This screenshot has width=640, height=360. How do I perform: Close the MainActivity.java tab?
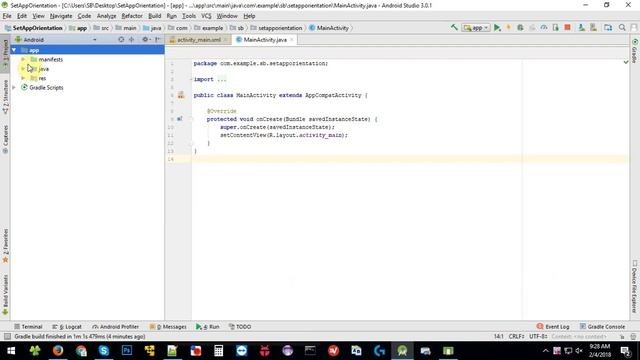click(291, 40)
